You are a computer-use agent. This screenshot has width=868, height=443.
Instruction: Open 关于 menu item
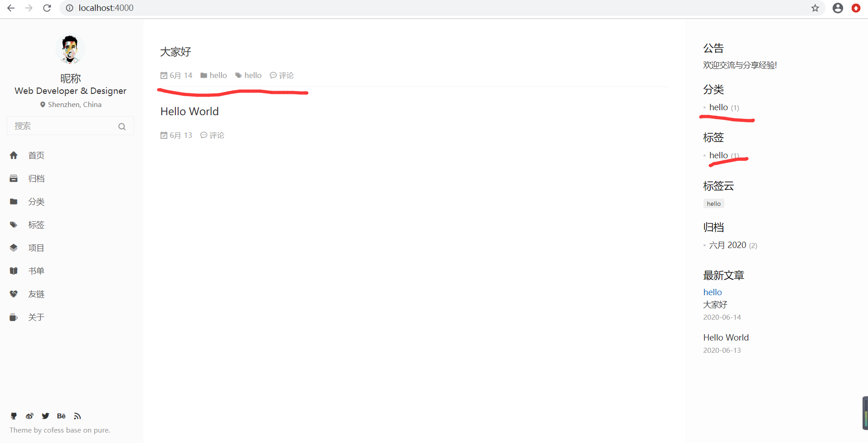[x=36, y=317]
